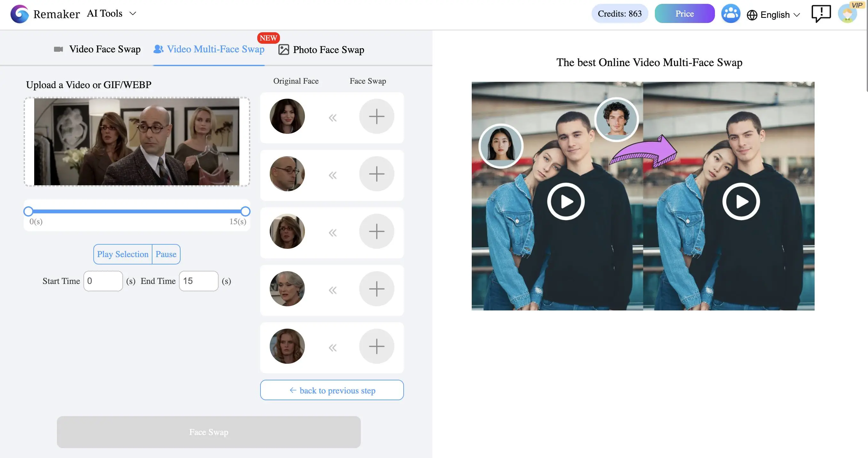Click the Play Selection button
This screenshot has width=868, height=458.
click(x=123, y=254)
